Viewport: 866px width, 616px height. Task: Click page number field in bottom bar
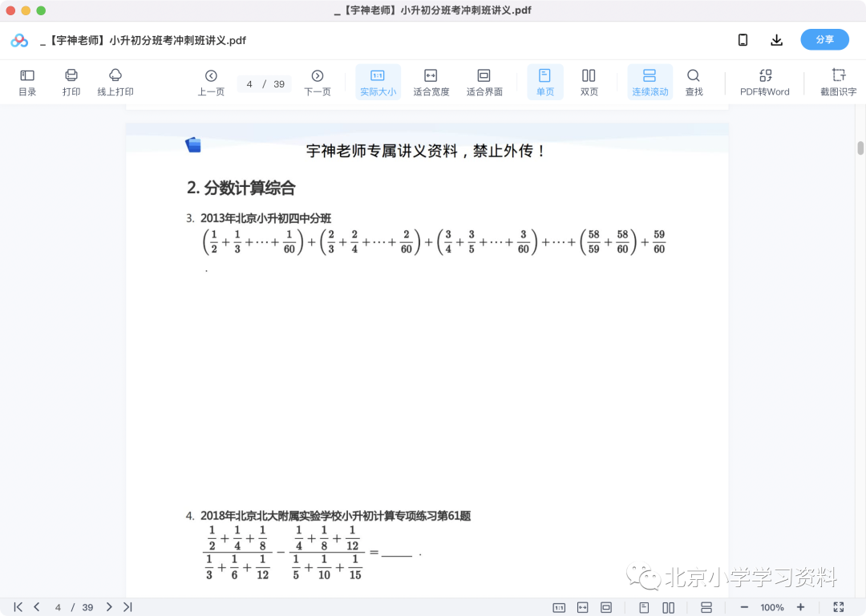pyautogui.click(x=58, y=608)
